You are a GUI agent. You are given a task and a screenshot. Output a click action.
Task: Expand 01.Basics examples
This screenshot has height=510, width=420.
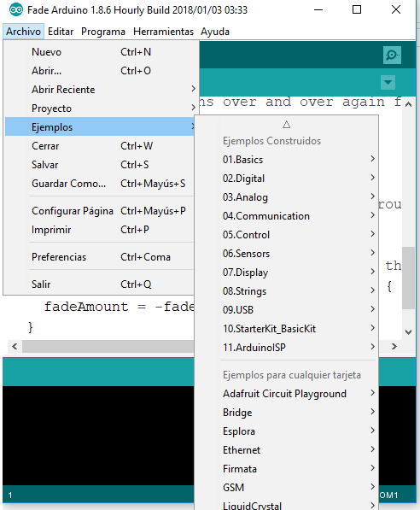[x=287, y=160]
